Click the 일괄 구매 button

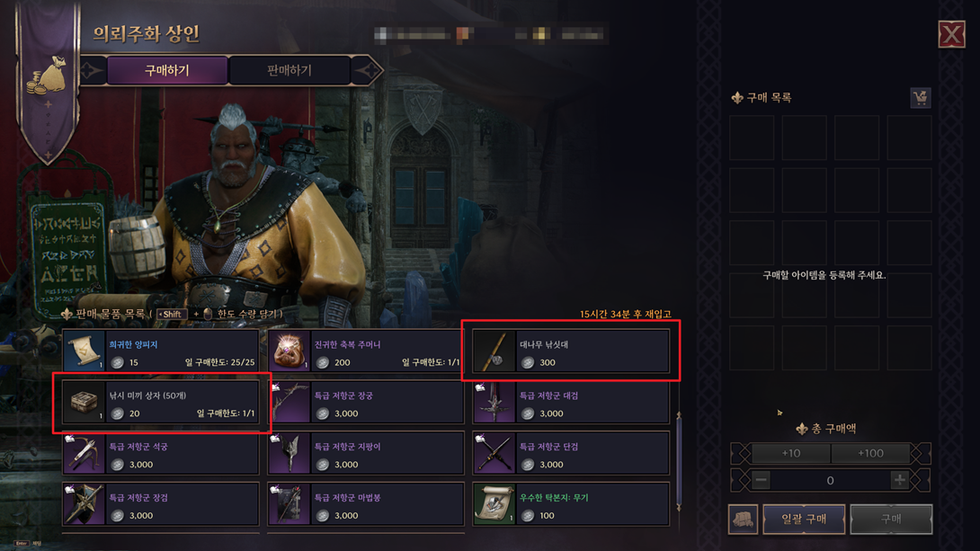point(804,520)
